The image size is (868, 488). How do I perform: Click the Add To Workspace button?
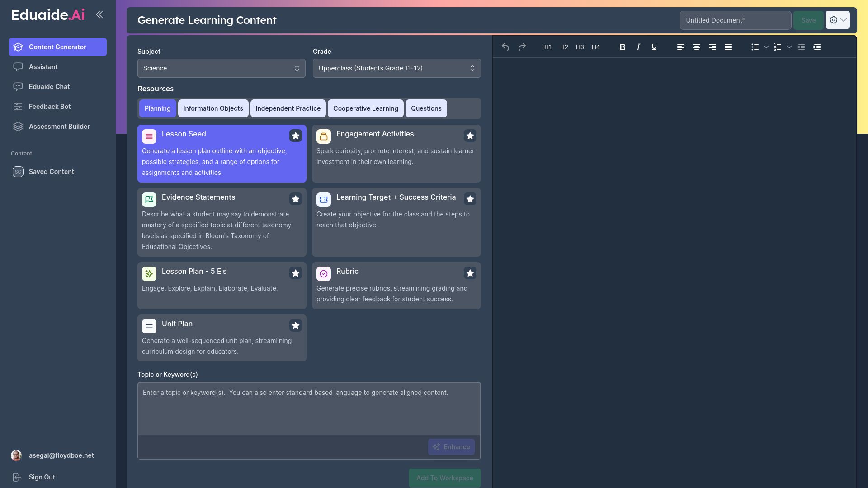coord(444,478)
